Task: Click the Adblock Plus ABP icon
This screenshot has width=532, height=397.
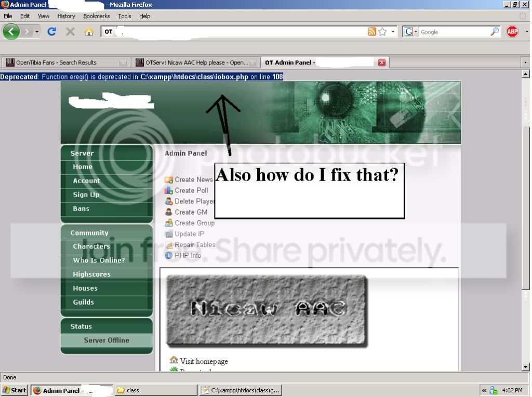Action: [512, 32]
